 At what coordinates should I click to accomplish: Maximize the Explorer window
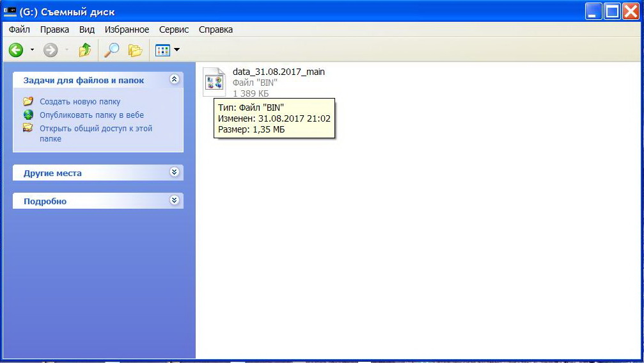(x=612, y=12)
